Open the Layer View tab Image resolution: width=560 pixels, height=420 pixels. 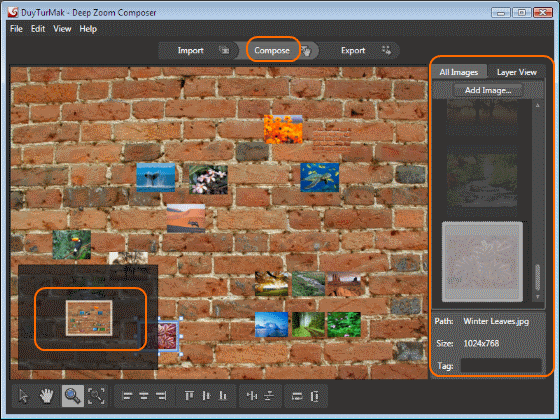(516, 72)
